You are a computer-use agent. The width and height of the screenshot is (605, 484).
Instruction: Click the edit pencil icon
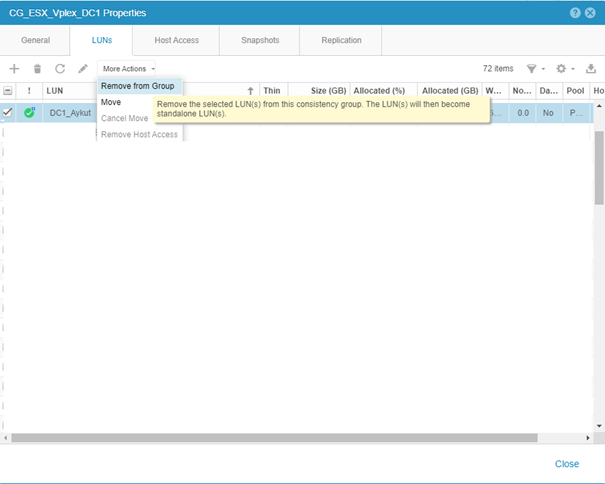83,69
